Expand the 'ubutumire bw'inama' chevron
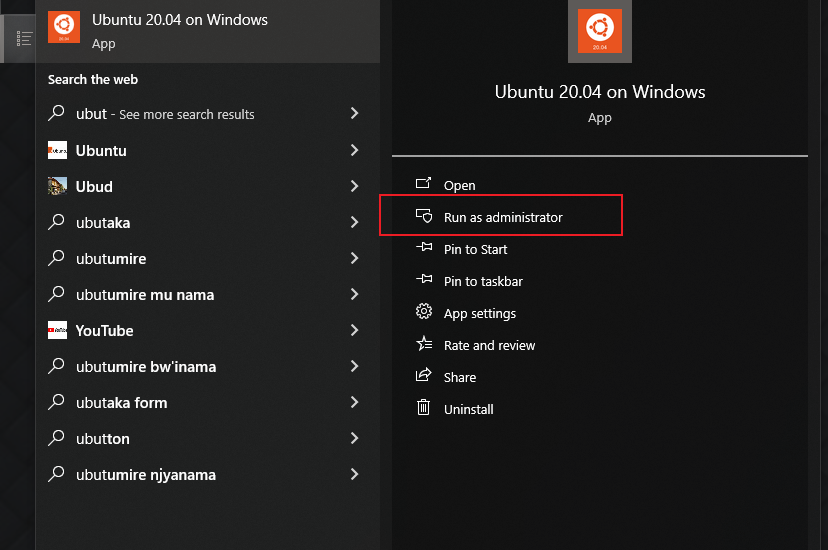Screen dimensions: 828x550 354,366
